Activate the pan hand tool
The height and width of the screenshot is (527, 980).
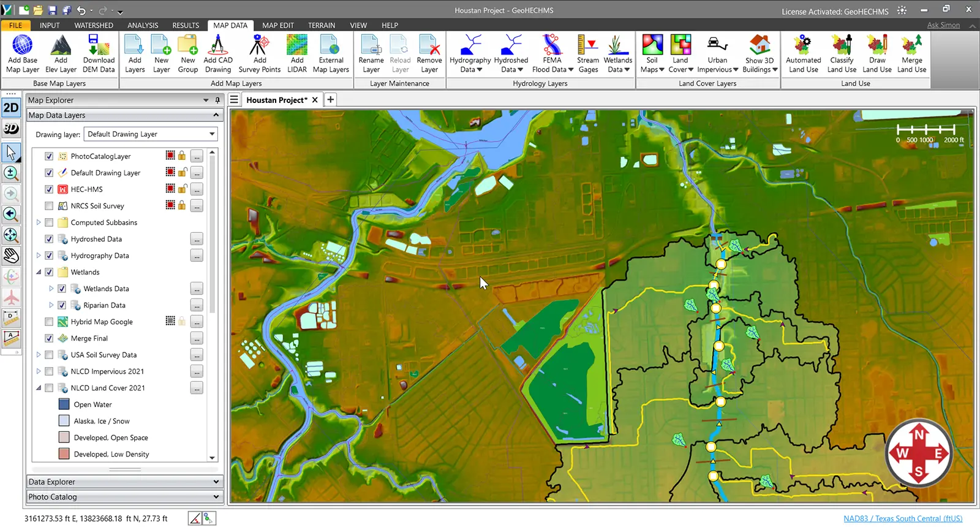tap(11, 255)
